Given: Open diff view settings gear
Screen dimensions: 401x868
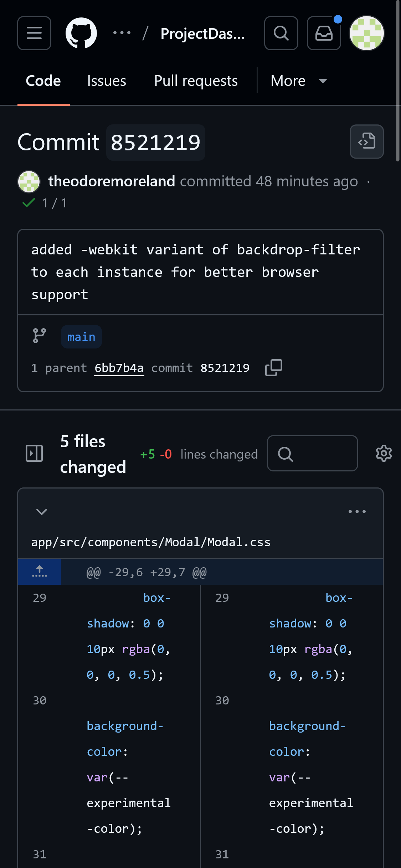Looking at the screenshot, I should point(384,454).
